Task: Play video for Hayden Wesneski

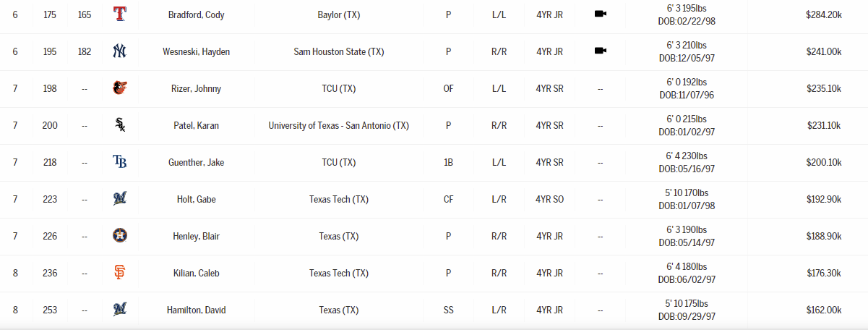Action: [600, 51]
